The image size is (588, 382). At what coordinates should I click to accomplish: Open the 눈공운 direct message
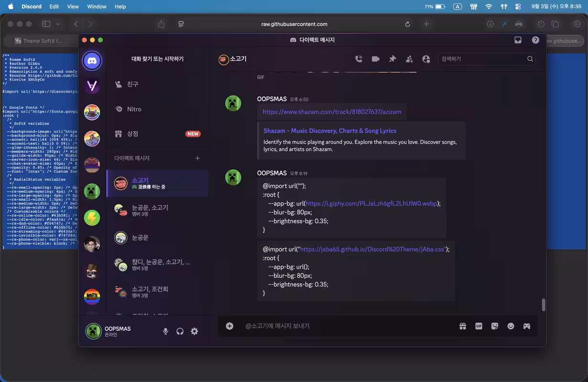(x=158, y=237)
